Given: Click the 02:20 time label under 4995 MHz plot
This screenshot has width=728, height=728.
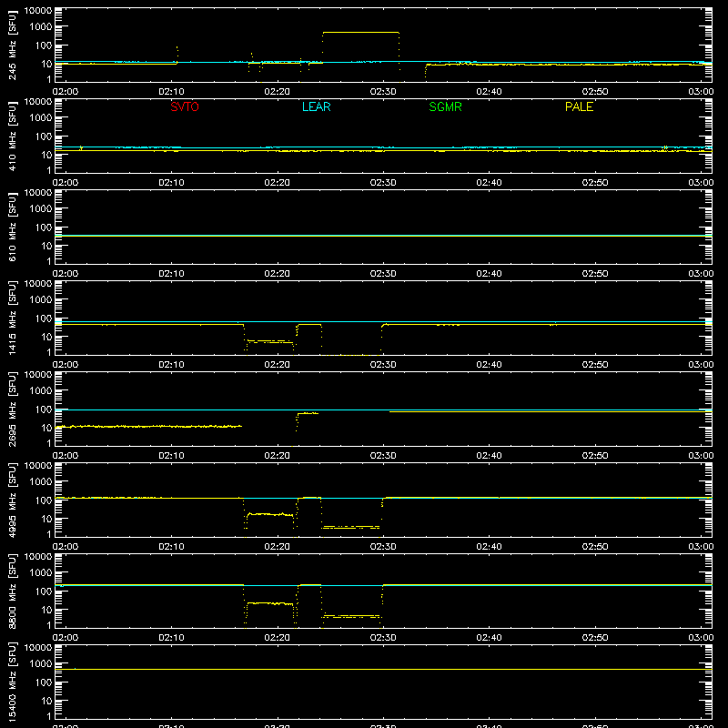Looking at the screenshot, I should tap(278, 547).
